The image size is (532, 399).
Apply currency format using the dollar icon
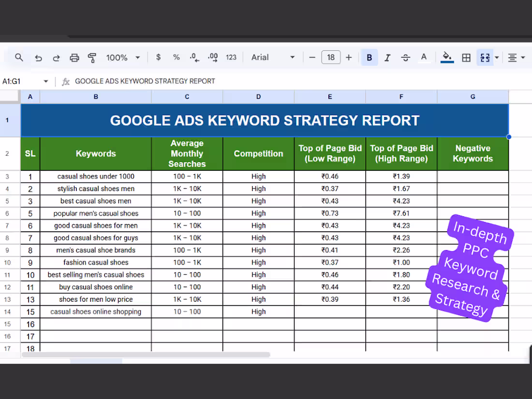[158, 57]
